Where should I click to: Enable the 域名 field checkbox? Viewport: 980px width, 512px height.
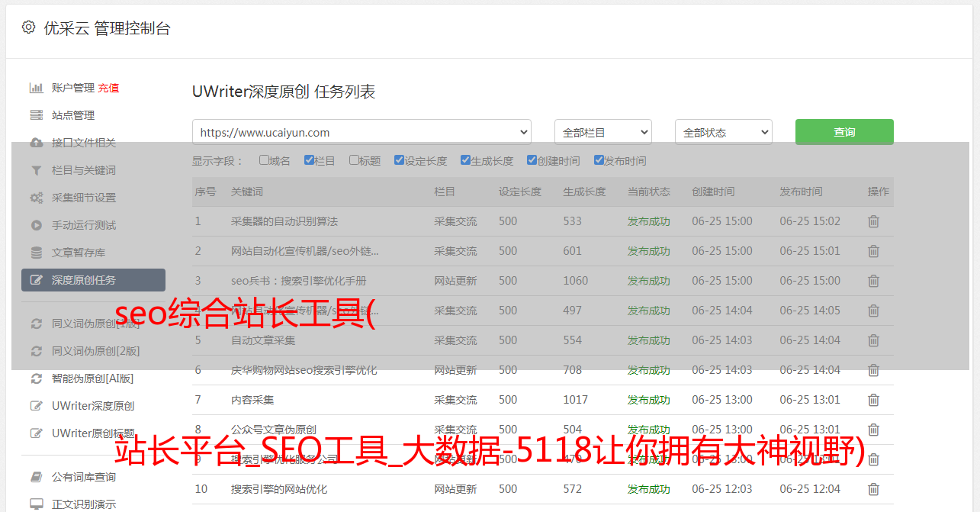click(264, 160)
